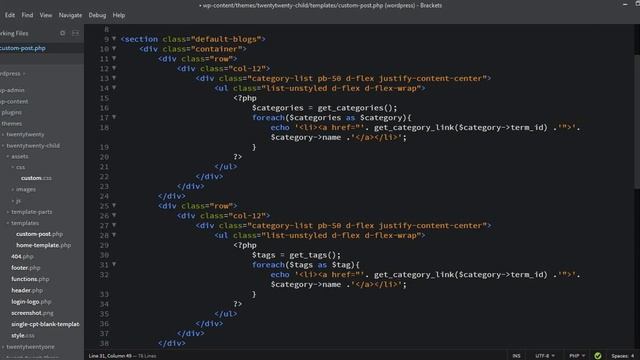
Task: Click the indent size value 4
Action: (632, 356)
